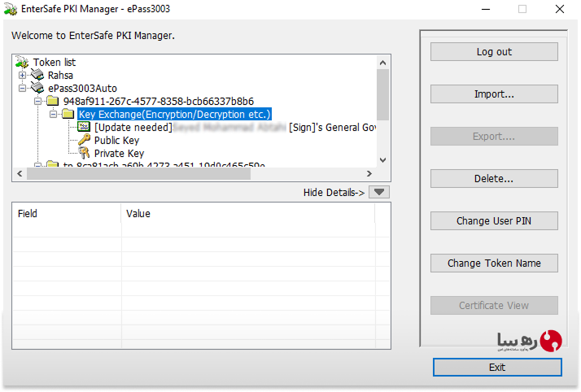Click tree vertical scrollbar down arrow
Image resolution: width=581 pixels, height=392 pixels.
pyautogui.click(x=382, y=160)
